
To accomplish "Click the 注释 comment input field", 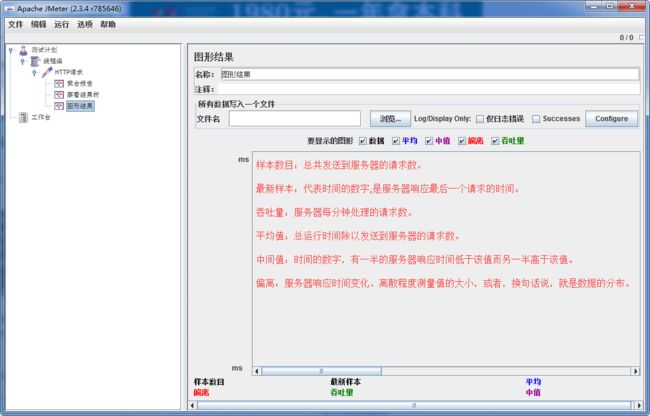I will (428, 89).
